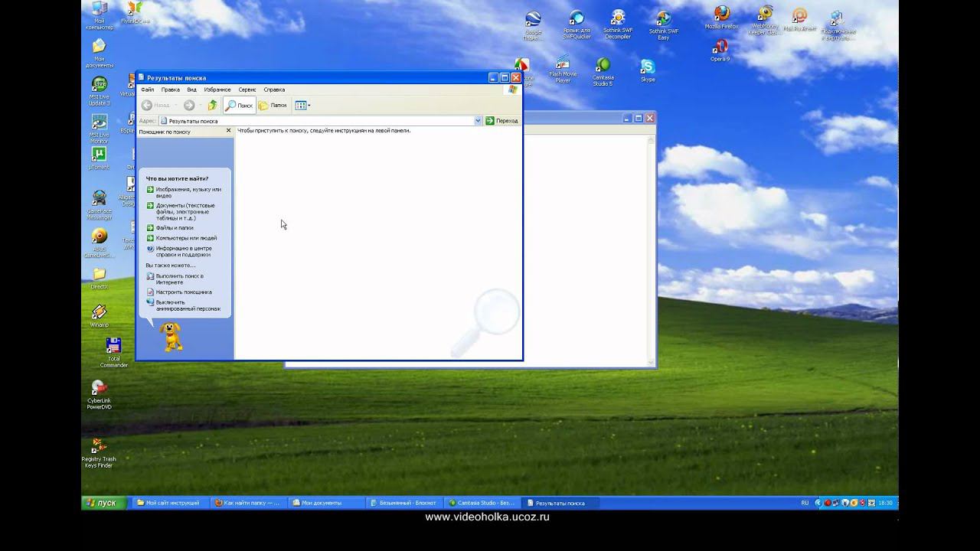Viewport: 980px width, 551px height.
Task: Click Настроить помощника link
Action: (179, 292)
